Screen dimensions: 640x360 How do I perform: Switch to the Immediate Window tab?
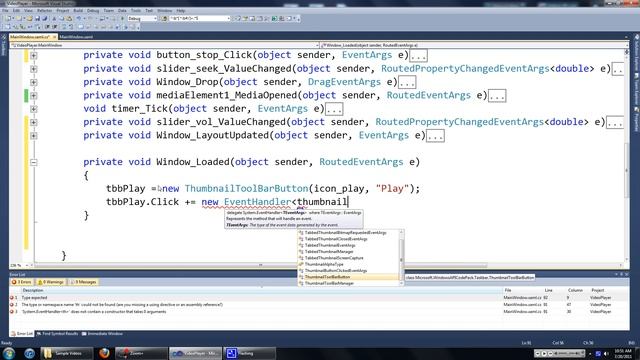pyautogui.click(x=102, y=334)
